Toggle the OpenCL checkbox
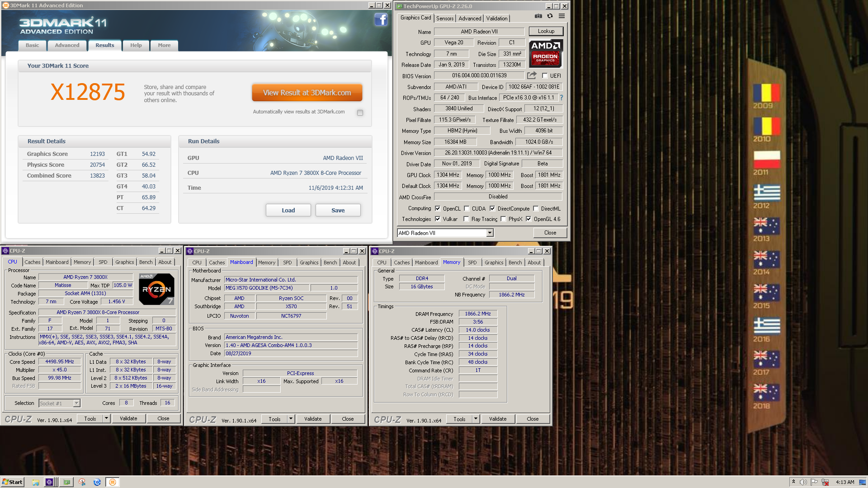This screenshot has height=488, width=868. click(438, 208)
